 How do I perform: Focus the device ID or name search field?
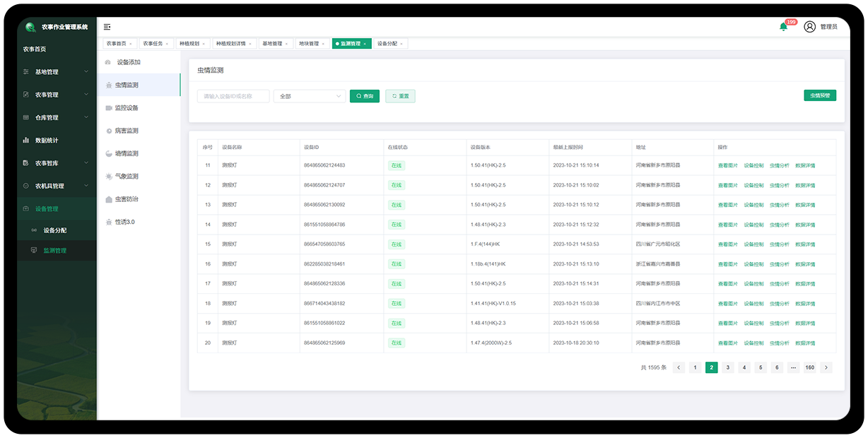click(x=233, y=96)
